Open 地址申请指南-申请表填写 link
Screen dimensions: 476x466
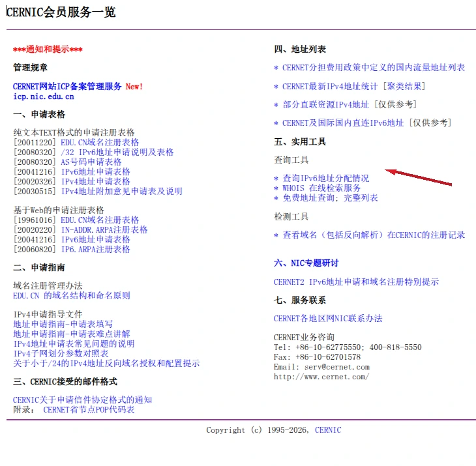(x=63, y=325)
